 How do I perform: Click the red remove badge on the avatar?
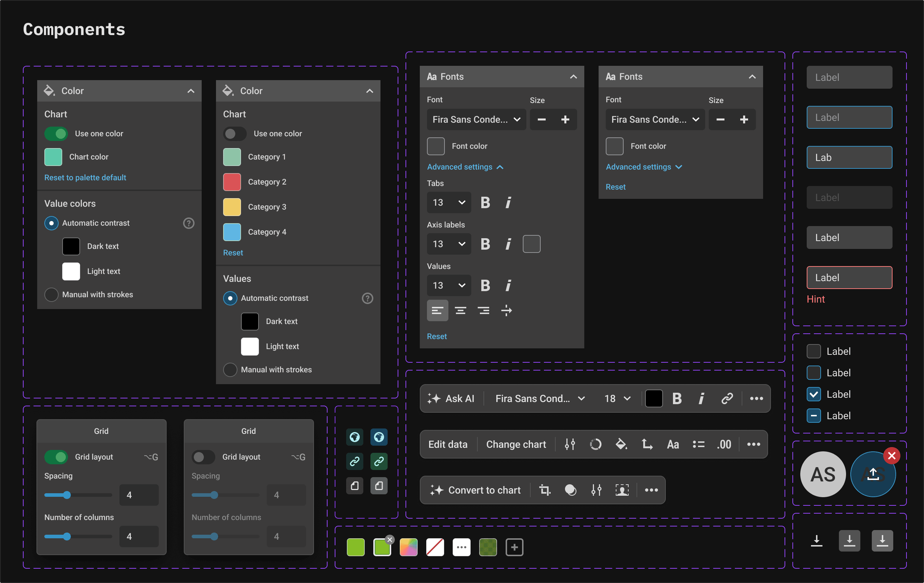coord(892,456)
